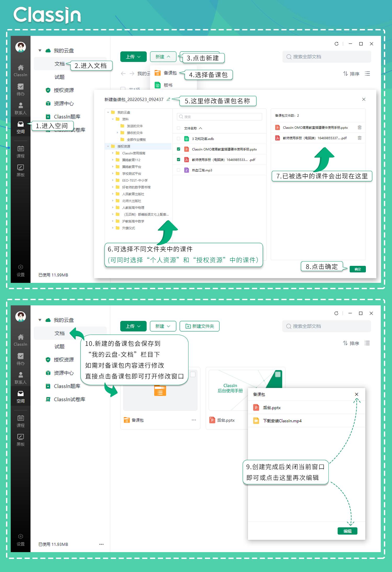Delete 教师使用手册 pdf from 备课包 file list
Image resolution: width=392 pixels, height=572 pixels.
pos(360,138)
